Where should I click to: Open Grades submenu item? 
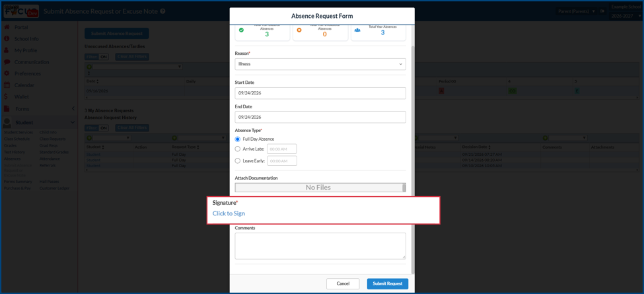[x=11, y=145]
